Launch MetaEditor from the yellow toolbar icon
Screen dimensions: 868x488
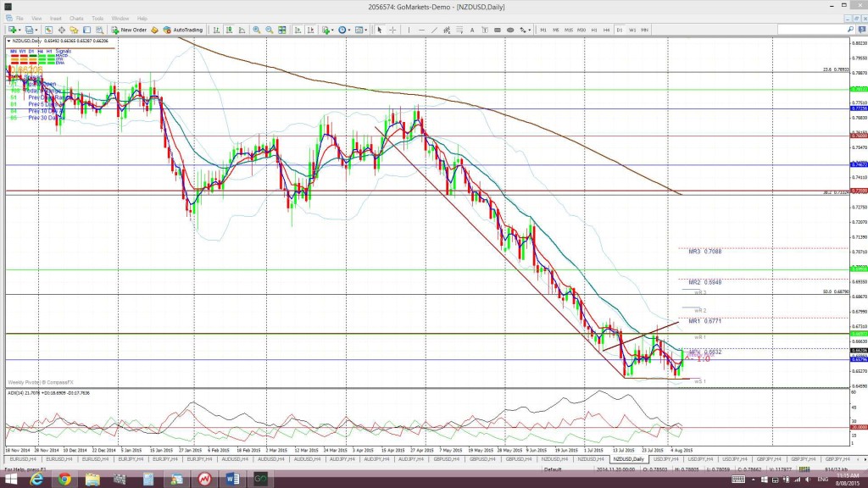(x=154, y=30)
